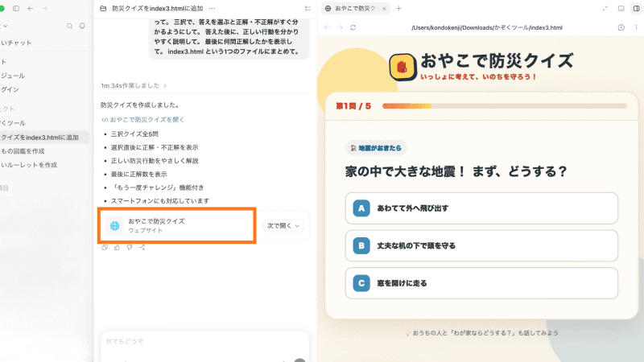
Task: Select answer A あわてて外へ飛び出す
Action: pyautogui.click(x=481, y=208)
